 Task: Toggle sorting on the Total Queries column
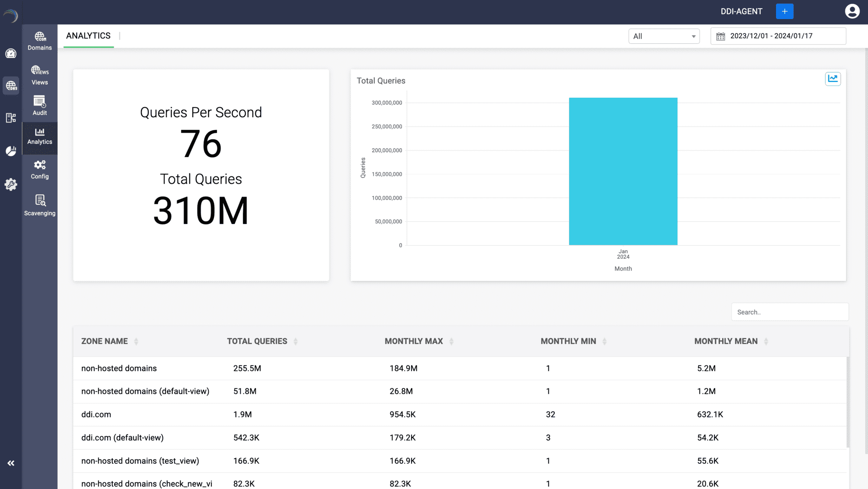296,341
